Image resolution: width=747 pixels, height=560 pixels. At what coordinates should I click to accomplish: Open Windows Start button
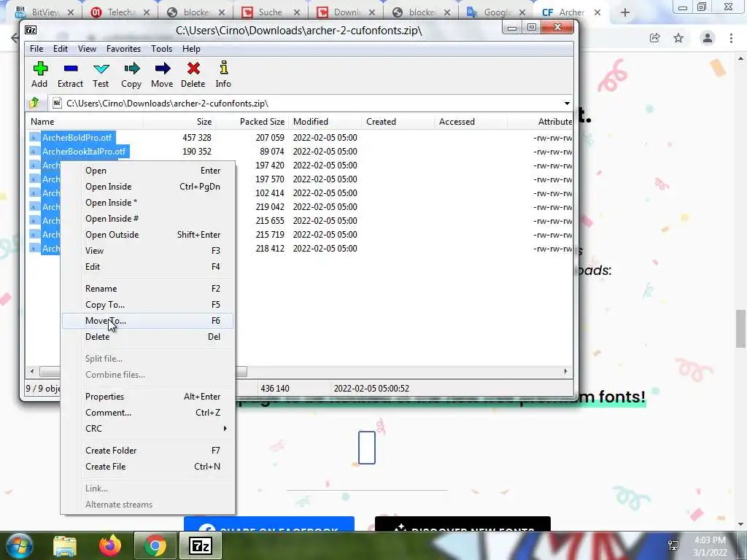[x=20, y=545]
